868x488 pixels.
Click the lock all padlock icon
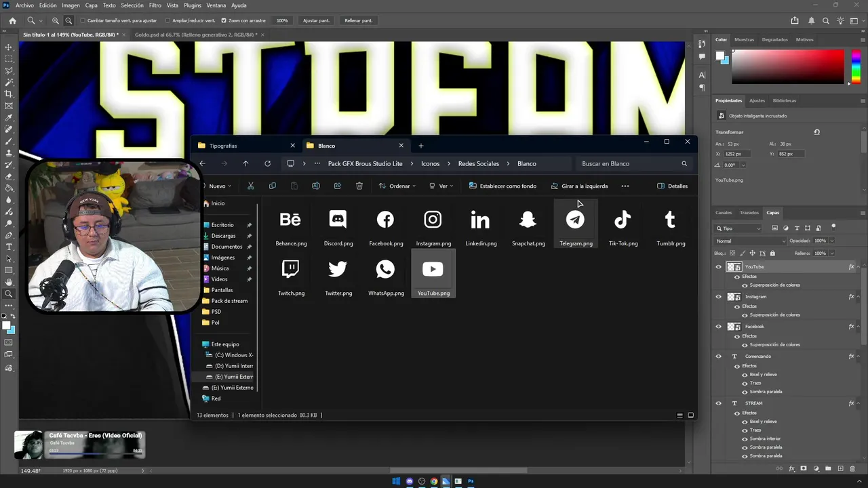(x=772, y=253)
